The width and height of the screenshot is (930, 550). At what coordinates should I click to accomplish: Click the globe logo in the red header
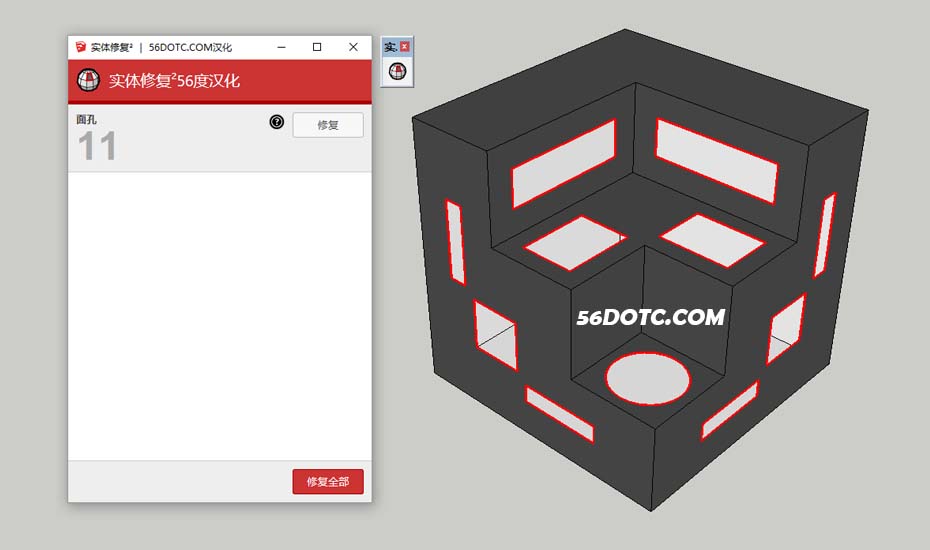[x=89, y=81]
